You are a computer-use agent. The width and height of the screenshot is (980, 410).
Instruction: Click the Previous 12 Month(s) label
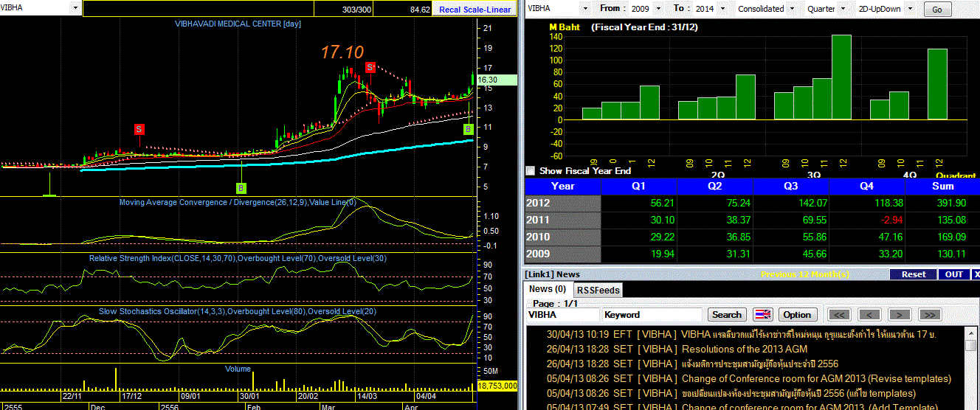(804, 274)
